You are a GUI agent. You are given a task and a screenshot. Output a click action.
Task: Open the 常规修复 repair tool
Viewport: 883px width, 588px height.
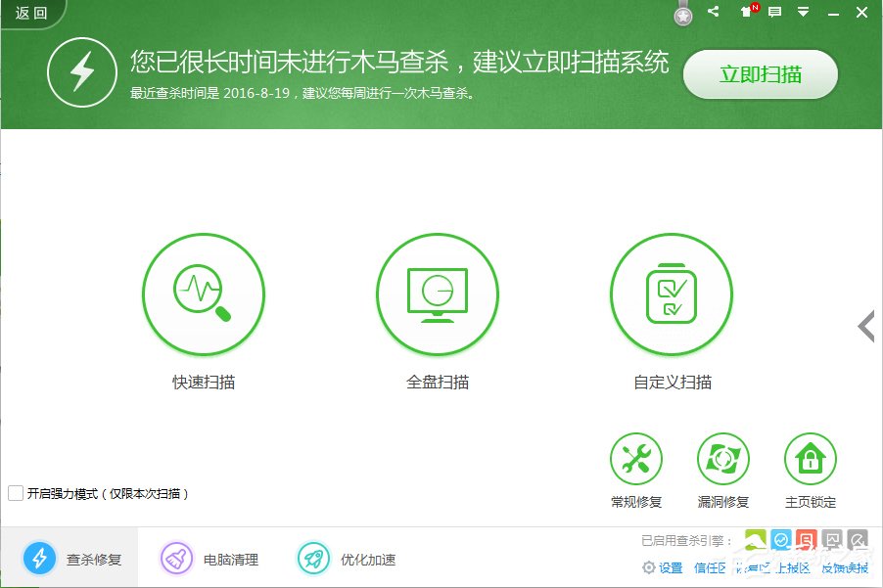(636, 458)
